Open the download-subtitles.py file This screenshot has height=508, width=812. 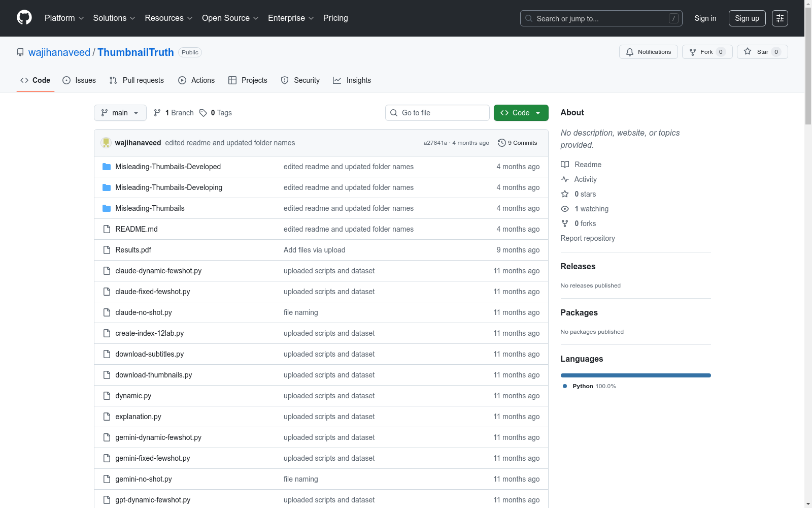pos(150,354)
